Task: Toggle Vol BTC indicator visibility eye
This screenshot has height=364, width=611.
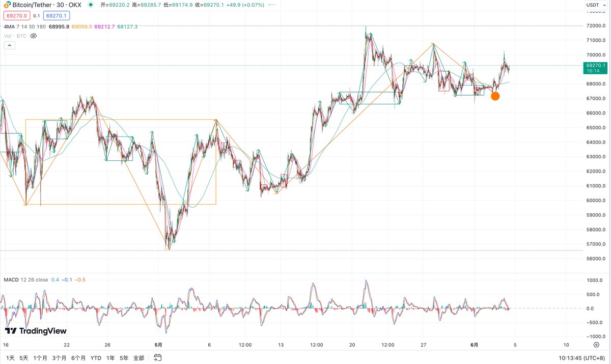Action: click(x=34, y=36)
